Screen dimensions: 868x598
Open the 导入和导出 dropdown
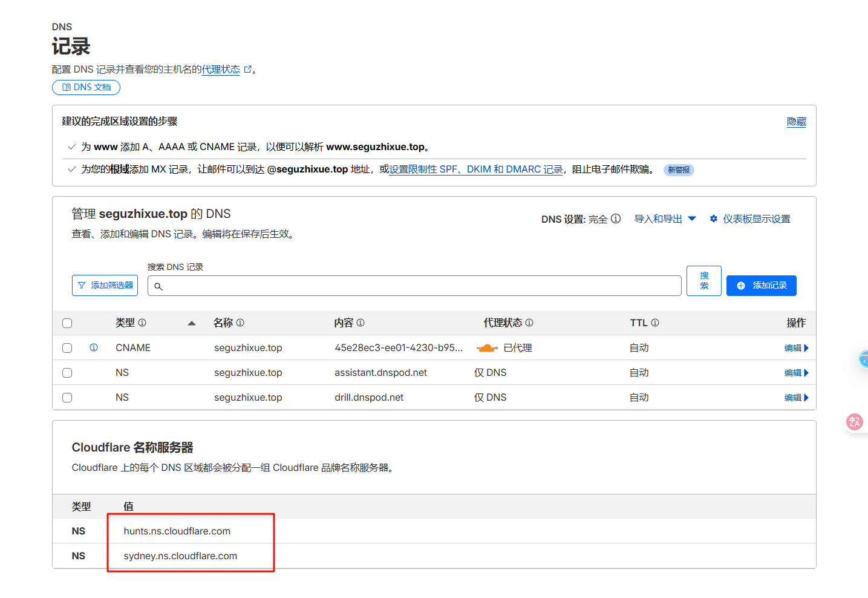coord(665,218)
